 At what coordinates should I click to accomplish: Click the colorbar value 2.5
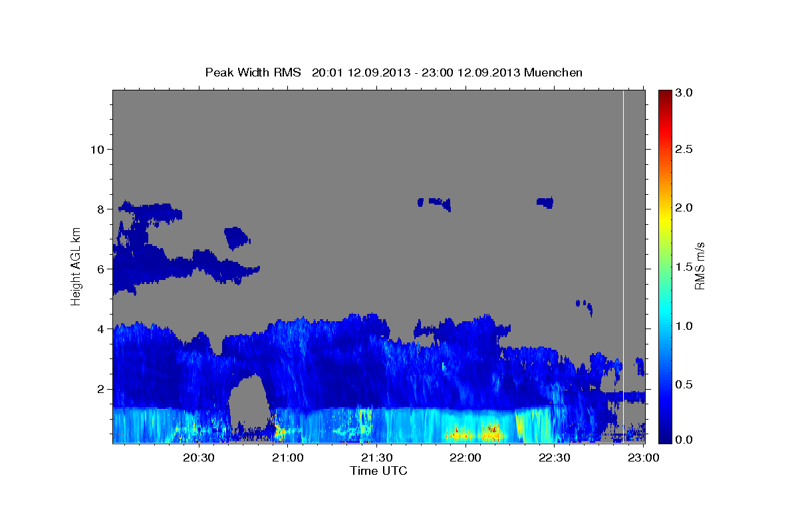coord(686,149)
